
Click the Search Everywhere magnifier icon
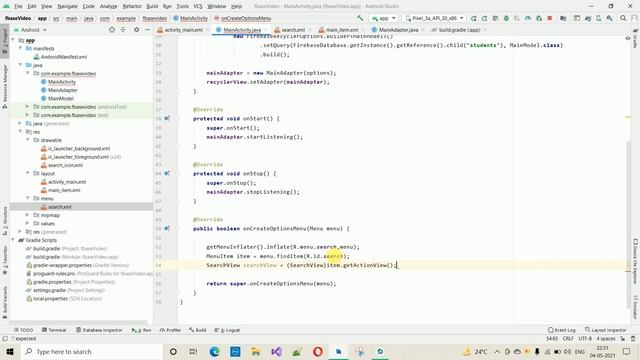click(x=623, y=18)
